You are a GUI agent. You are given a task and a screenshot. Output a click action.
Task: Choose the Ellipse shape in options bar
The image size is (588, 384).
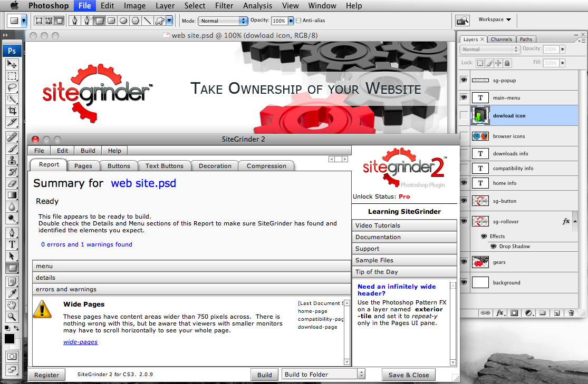(x=123, y=21)
